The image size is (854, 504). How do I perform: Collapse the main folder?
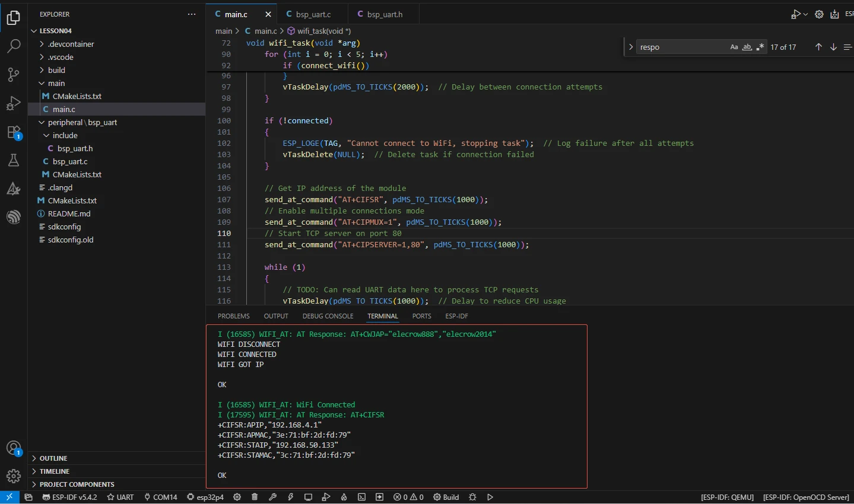56,83
